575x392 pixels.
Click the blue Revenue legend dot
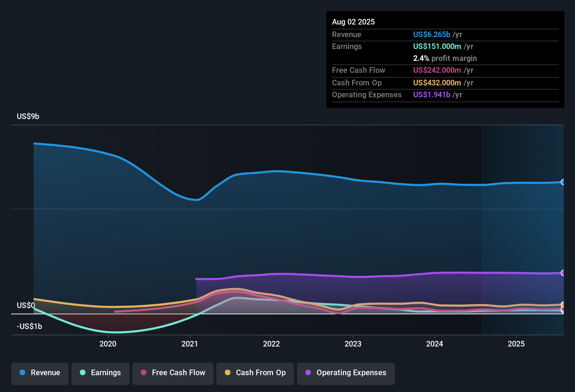click(x=22, y=373)
